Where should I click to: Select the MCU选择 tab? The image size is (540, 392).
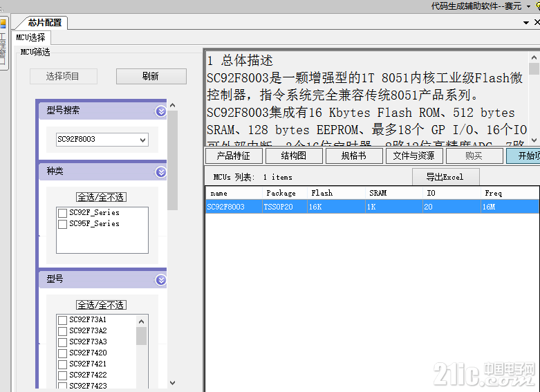click(31, 37)
